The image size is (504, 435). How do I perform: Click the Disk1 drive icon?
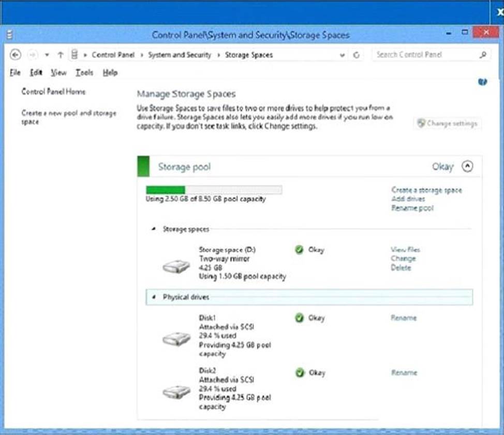tap(176, 339)
